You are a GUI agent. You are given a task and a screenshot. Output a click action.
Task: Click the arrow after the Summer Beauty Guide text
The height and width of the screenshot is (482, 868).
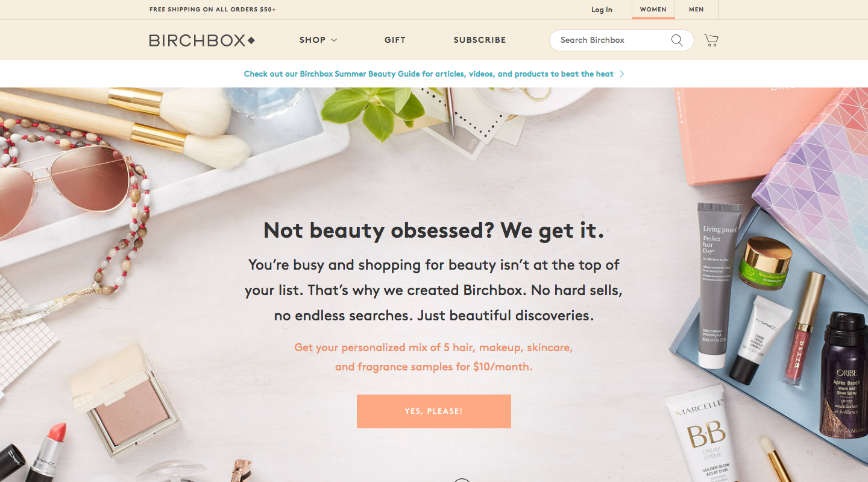621,74
